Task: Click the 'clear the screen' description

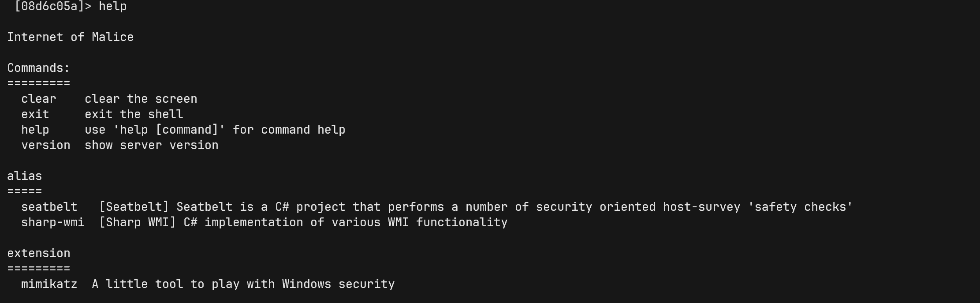Action: tap(141, 99)
